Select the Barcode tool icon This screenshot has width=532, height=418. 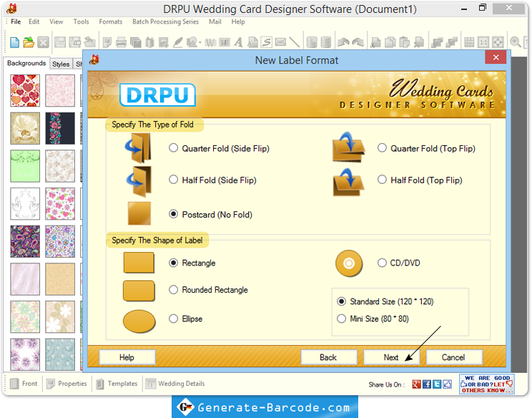[x=225, y=42]
